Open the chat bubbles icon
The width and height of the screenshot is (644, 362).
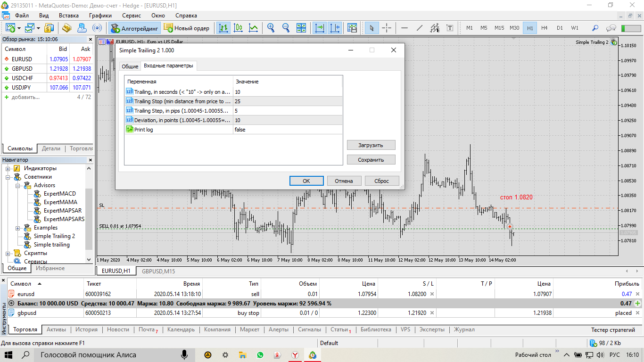click(611, 28)
